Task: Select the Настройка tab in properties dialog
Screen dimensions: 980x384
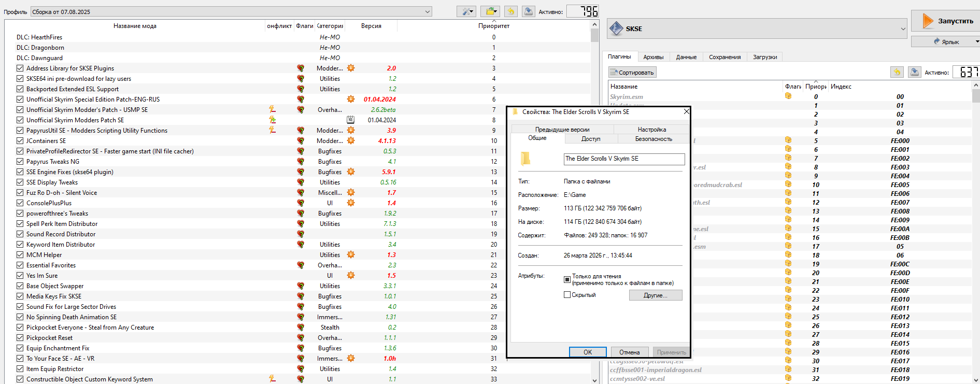Action: click(x=652, y=130)
